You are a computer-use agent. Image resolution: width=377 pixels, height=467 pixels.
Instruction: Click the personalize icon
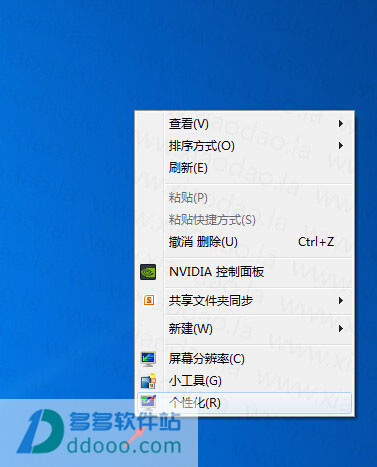pyautogui.click(x=148, y=403)
